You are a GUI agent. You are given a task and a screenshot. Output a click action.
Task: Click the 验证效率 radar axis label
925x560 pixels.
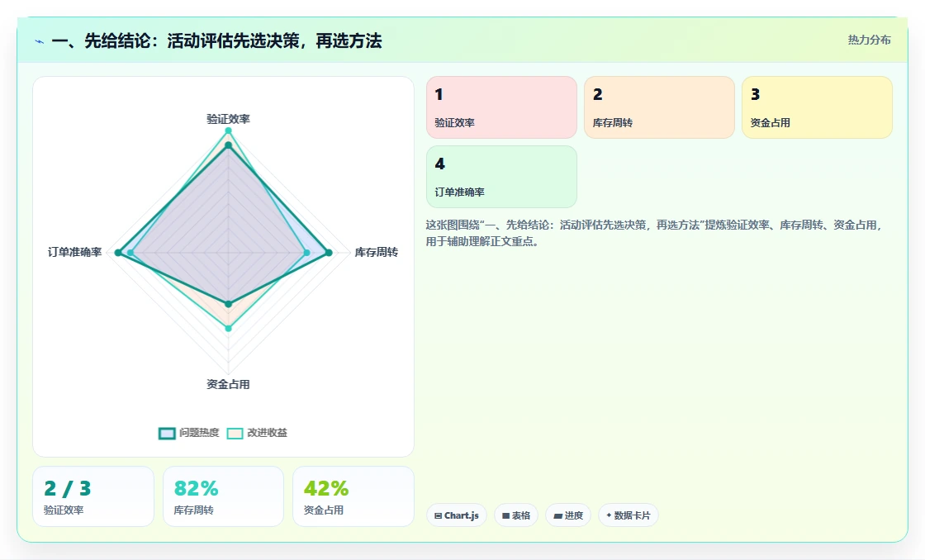coord(228,119)
